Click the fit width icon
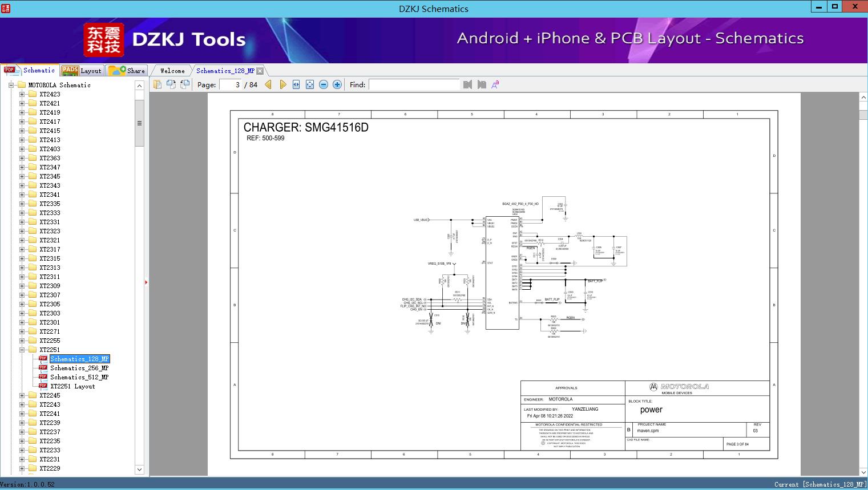The height and width of the screenshot is (490, 868). tap(296, 84)
